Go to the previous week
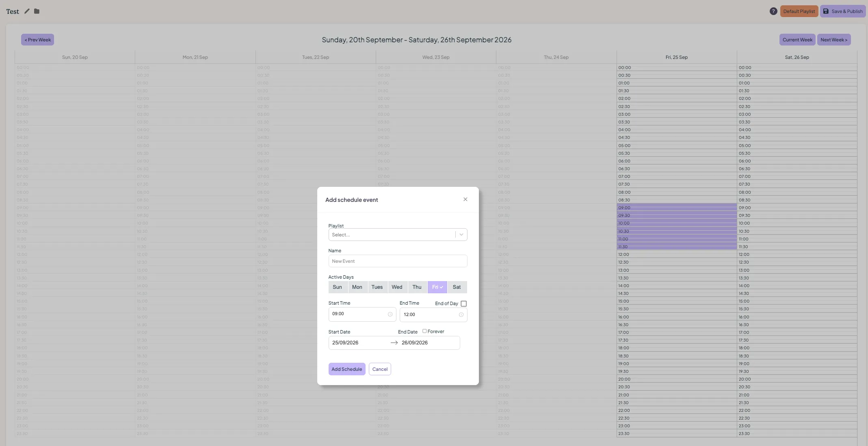868x446 pixels. (x=38, y=39)
